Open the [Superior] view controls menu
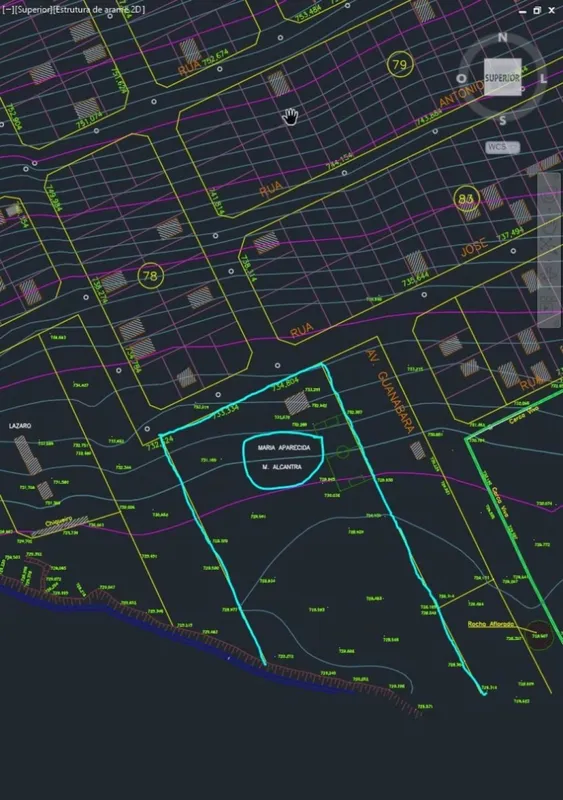The image size is (563, 800). [x=33, y=9]
